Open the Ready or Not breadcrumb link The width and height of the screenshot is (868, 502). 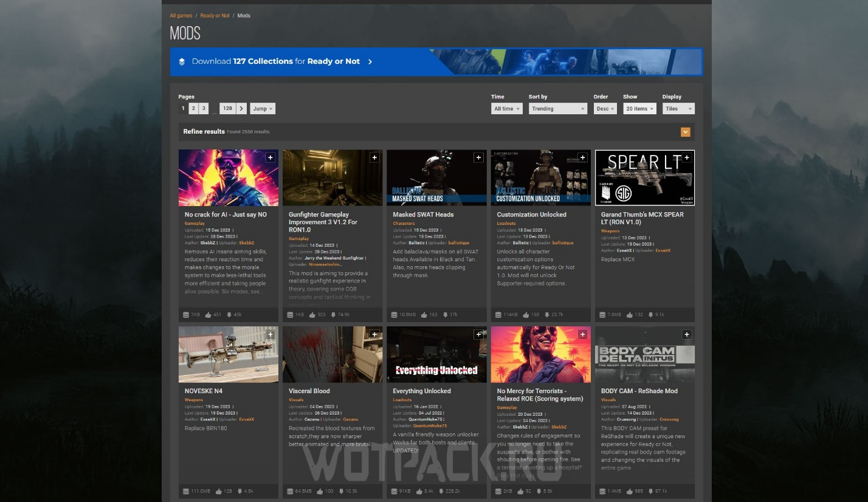[x=215, y=16]
